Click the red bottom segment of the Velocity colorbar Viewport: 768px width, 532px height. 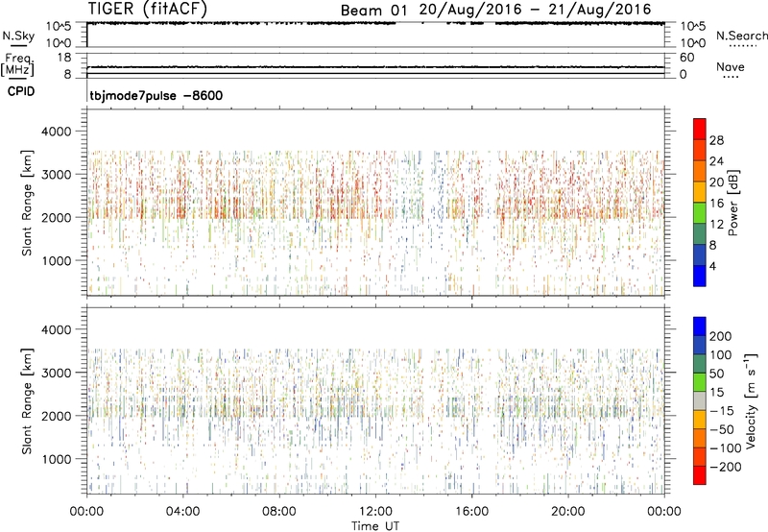point(700,475)
